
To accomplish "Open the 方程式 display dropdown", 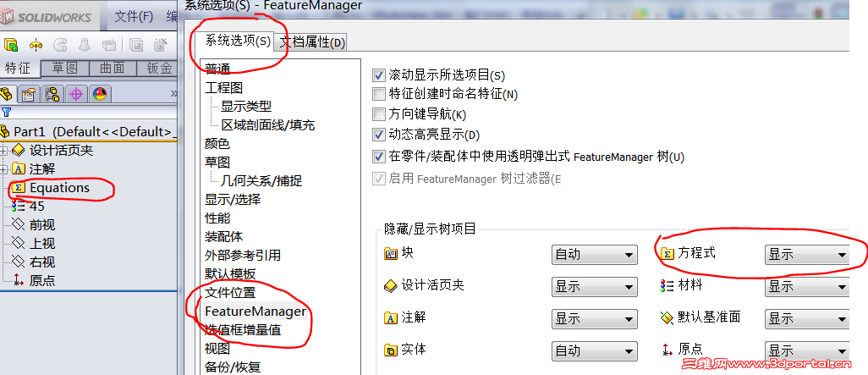I will tap(806, 255).
